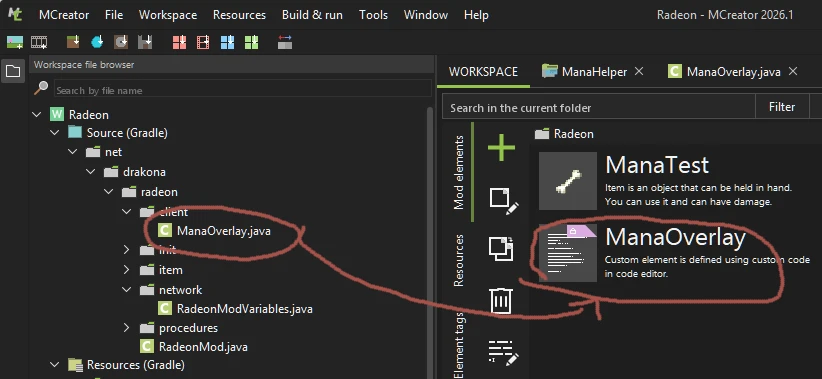The height and width of the screenshot is (379, 822).
Task: Collapse the Radeon root tree node
Action: click(x=37, y=114)
